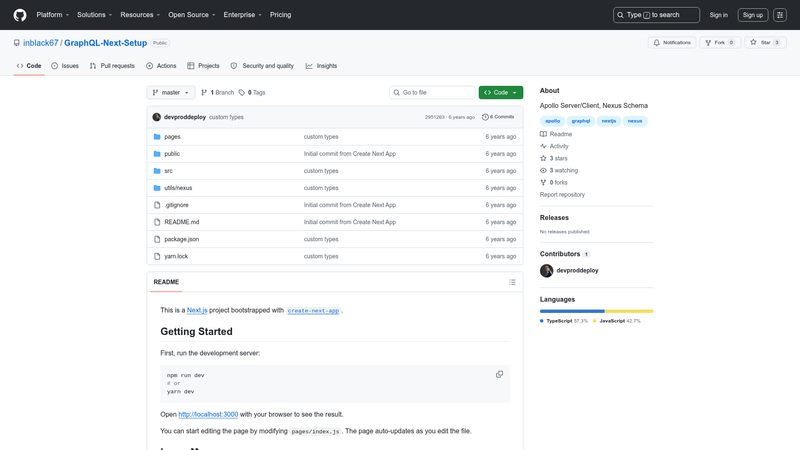View the 0 Tags link
800x450 pixels.
coord(252,92)
